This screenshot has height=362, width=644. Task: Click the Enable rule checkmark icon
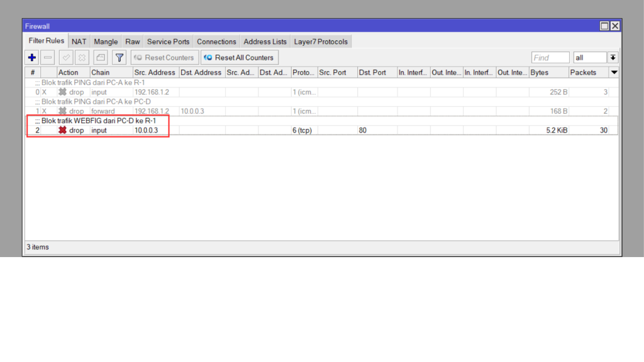(66, 58)
